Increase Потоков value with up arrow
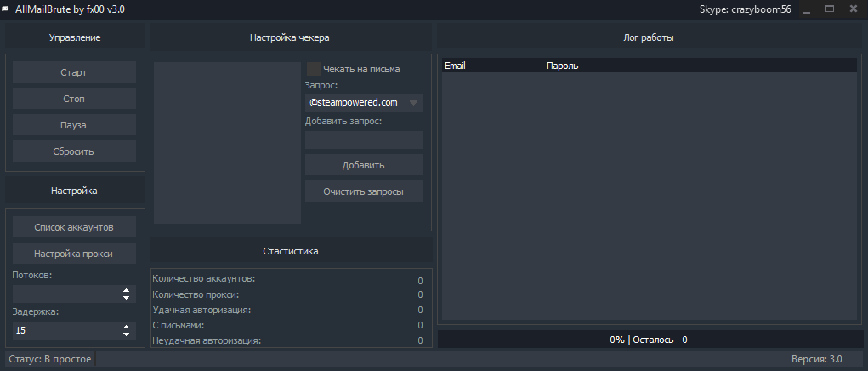 point(127,290)
